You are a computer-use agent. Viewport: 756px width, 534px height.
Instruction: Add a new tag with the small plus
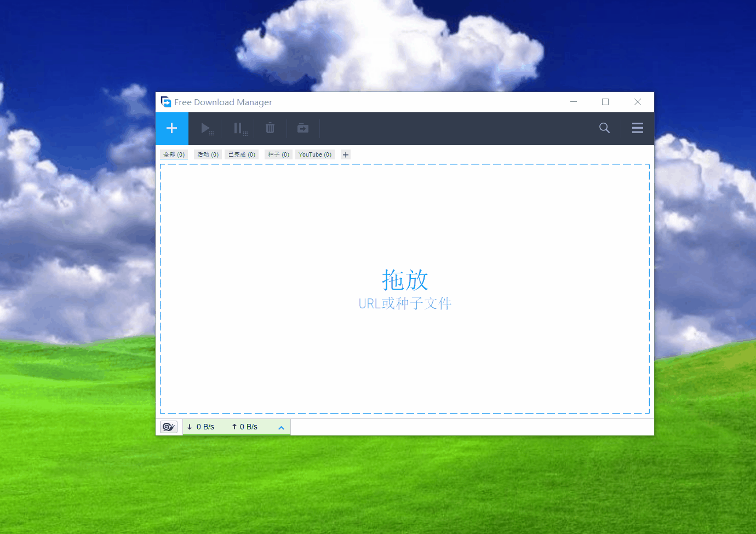[x=346, y=154]
